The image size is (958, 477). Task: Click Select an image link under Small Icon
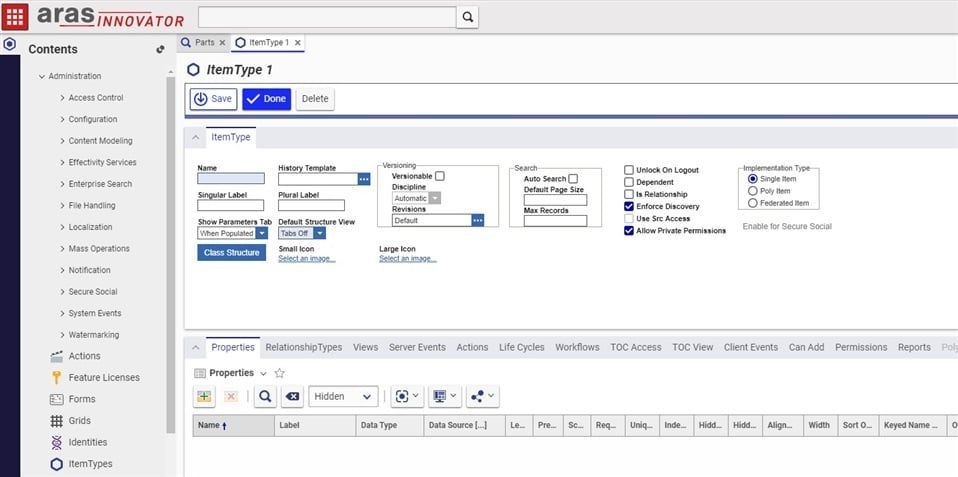306,259
